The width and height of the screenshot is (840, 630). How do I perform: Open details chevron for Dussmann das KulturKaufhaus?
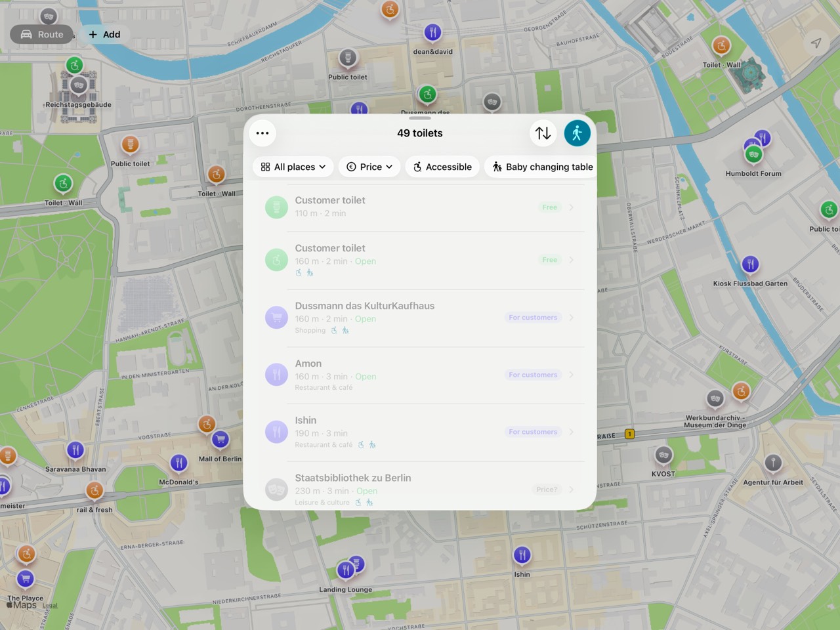click(572, 318)
